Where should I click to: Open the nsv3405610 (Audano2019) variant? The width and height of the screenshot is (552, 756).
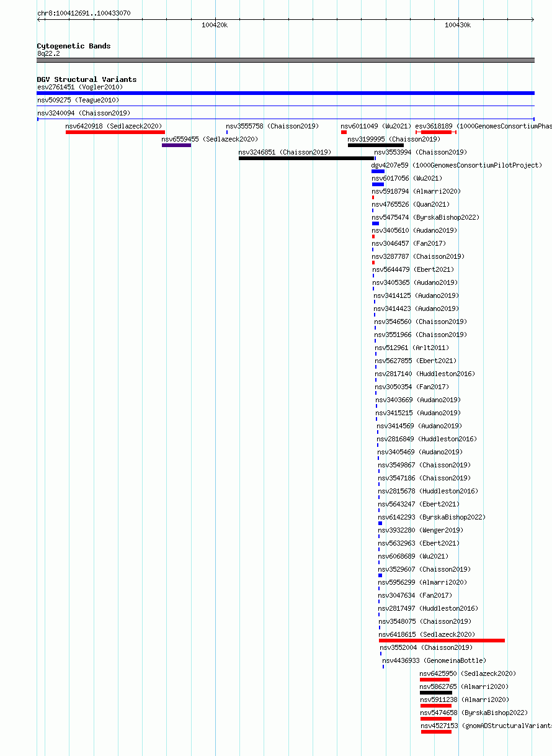(x=414, y=230)
